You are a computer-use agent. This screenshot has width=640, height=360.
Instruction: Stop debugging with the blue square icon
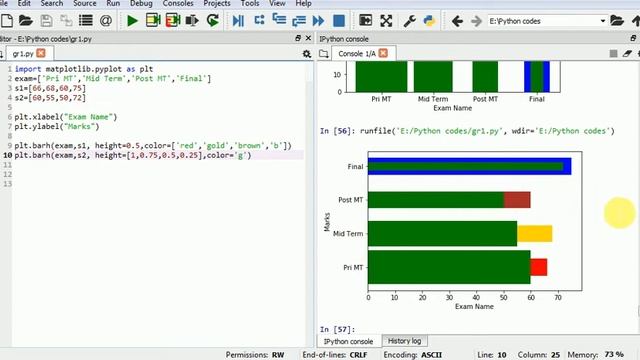[x=339, y=20]
